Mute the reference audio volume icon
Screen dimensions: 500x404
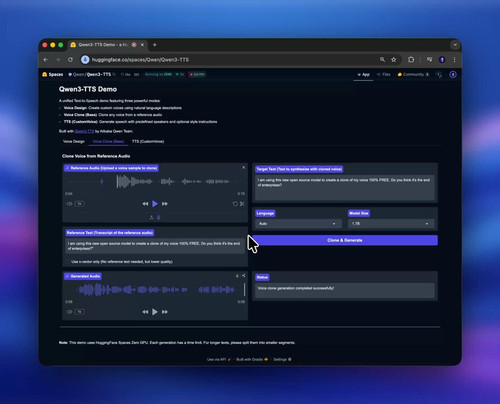(69, 204)
